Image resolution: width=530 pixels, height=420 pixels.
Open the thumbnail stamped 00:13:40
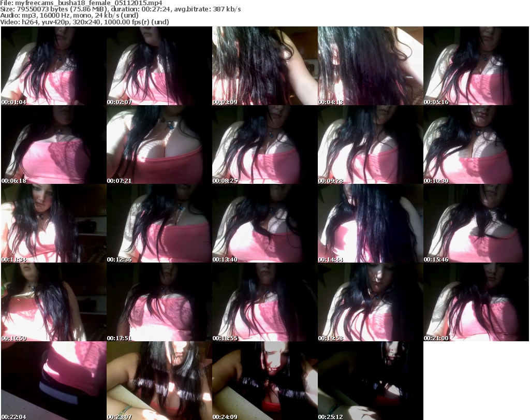pos(264,224)
